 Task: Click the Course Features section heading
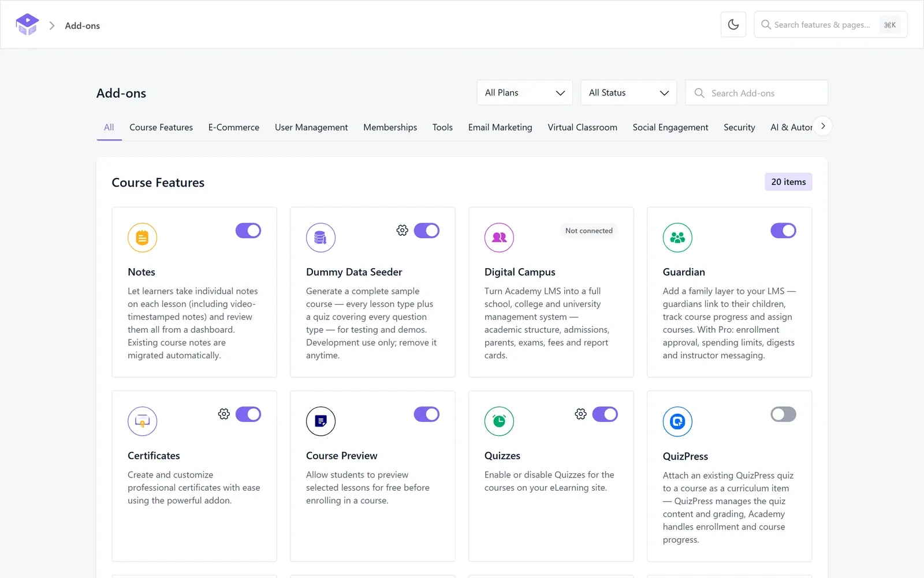coord(158,183)
